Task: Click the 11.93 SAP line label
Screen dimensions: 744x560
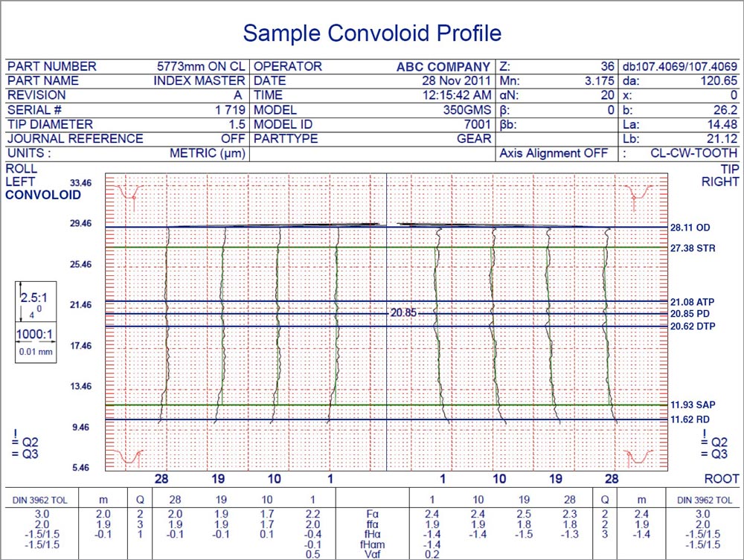Action: (692, 405)
